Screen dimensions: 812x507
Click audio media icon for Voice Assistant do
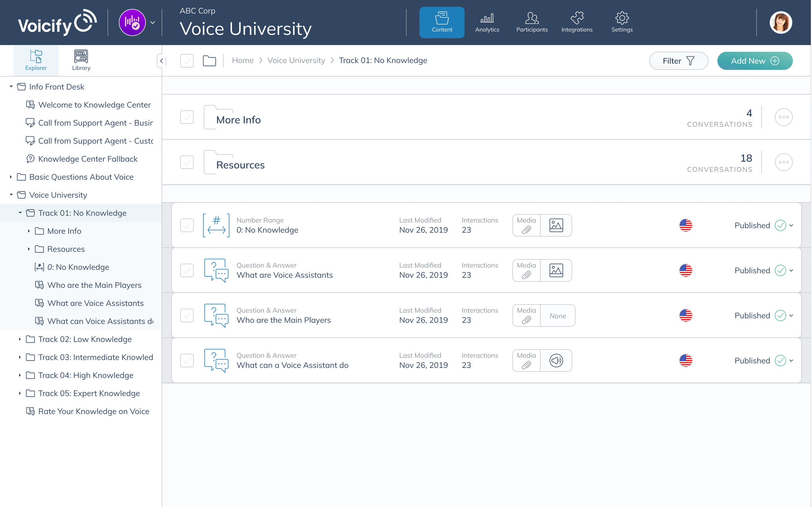coord(556,360)
